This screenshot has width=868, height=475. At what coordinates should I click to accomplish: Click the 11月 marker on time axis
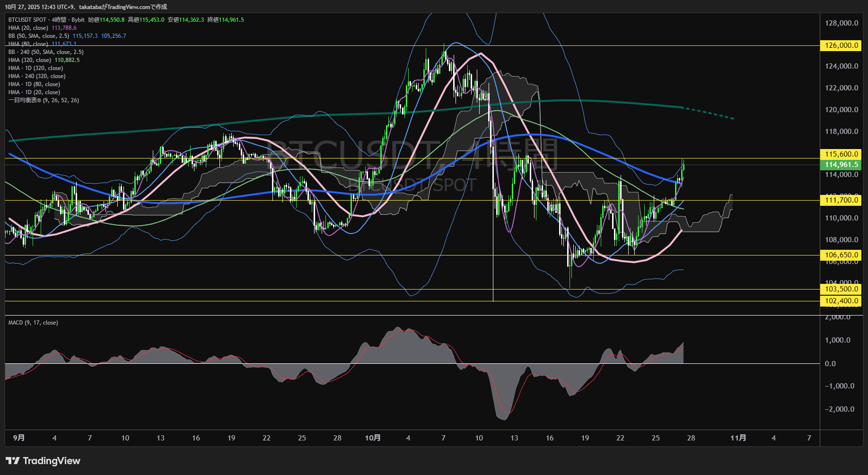[x=738, y=438]
